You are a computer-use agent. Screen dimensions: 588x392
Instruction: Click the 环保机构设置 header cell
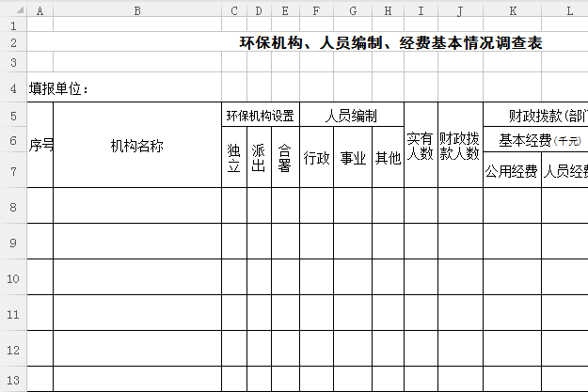pyautogui.click(x=261, y=117)
